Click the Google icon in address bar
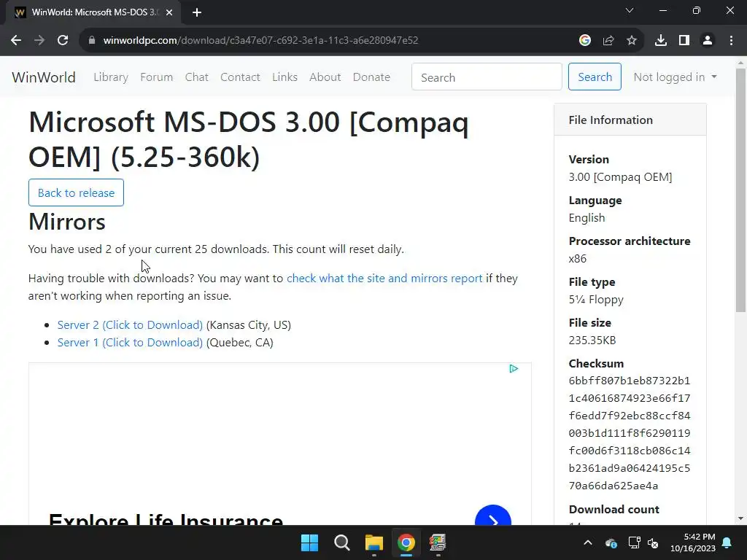Image resolution: width=747 pixels, height=560 pixels. [585, 41]
